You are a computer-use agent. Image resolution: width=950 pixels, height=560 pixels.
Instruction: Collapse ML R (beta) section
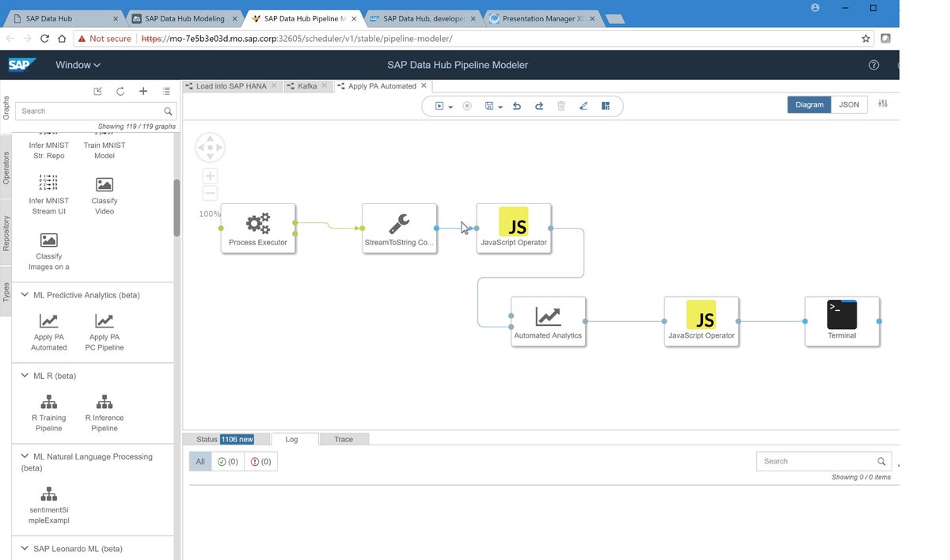(x=25, y=376)
